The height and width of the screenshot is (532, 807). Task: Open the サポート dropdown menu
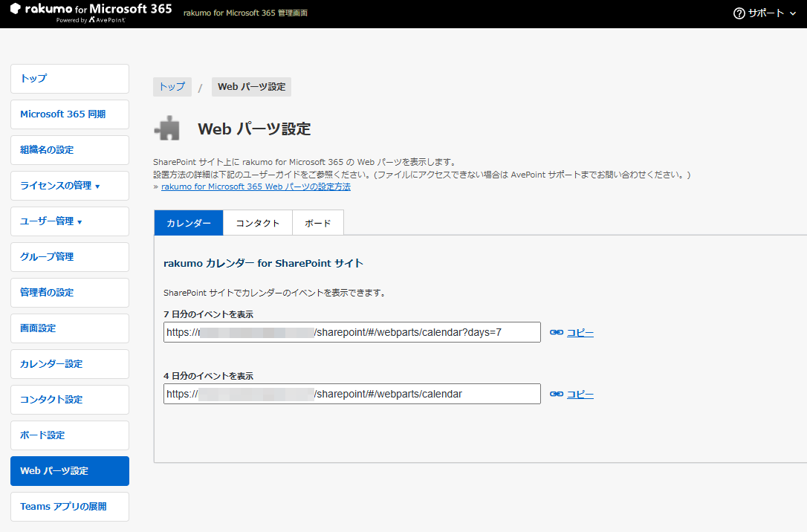point(765,13)
